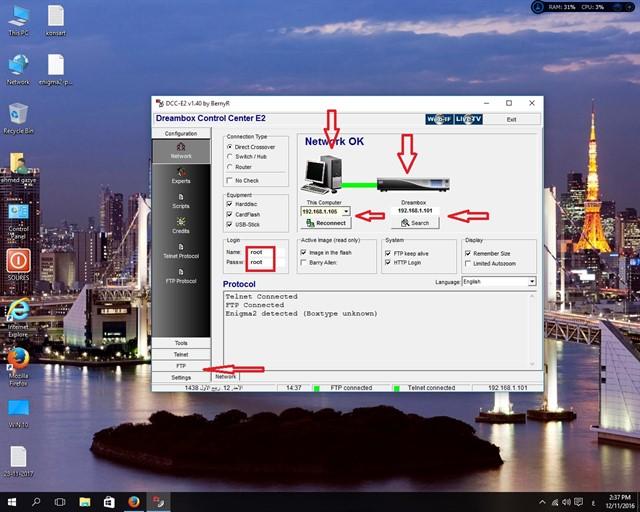
Task: Select Router connection type
Action: click(x=230, y=167)
